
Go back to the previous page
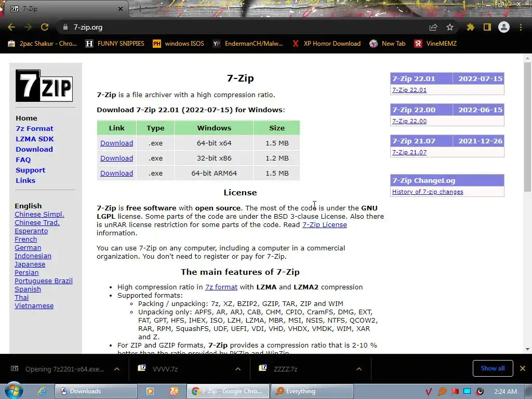(x=11, y=27)
